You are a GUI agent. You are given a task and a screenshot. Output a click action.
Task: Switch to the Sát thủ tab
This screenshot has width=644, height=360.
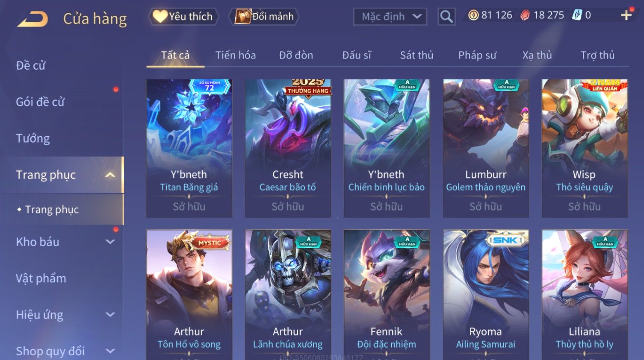click(x=417, y=55)
